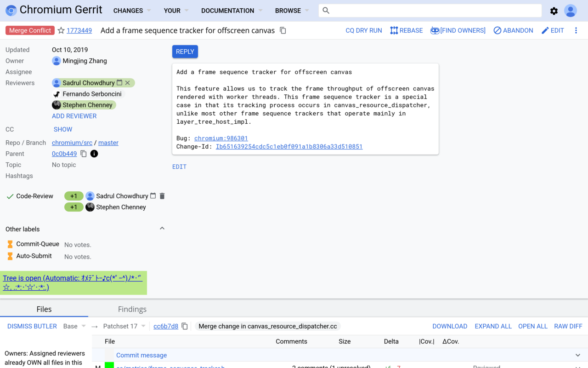The image size is (588, 368).
Task: Click Add Reviewer
Action: point(74,116)
